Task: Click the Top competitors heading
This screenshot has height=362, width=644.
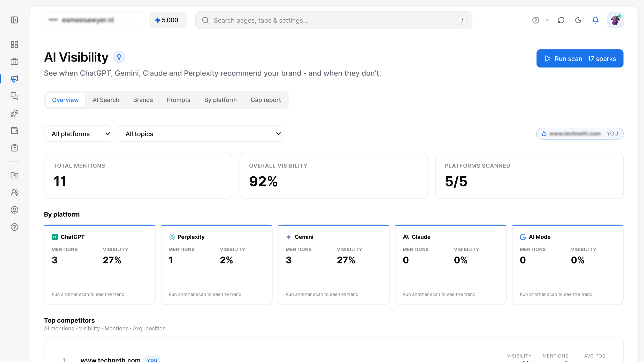Action: pos(69,320)
